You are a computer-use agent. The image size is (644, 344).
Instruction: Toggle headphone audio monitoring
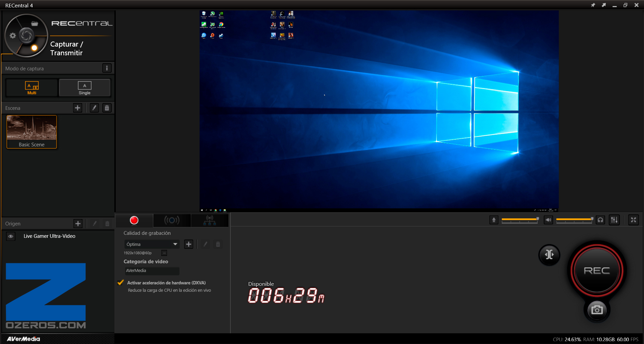coord(600,220)
